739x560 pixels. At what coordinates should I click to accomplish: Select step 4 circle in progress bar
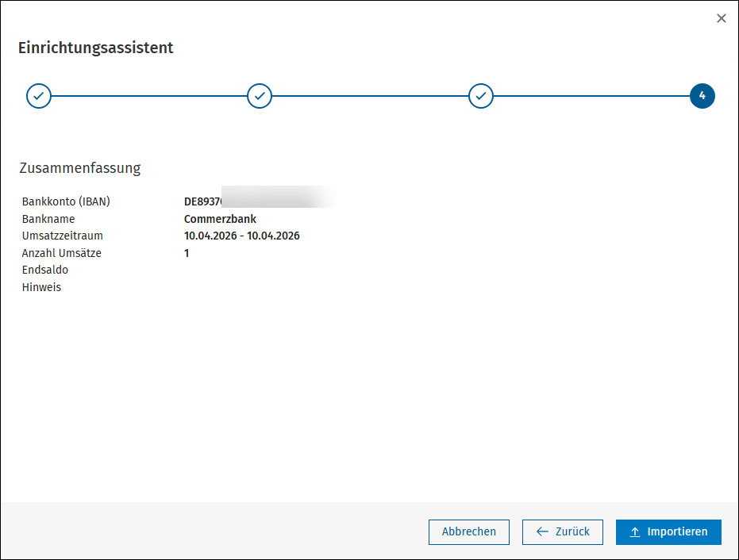coord(702,96)
